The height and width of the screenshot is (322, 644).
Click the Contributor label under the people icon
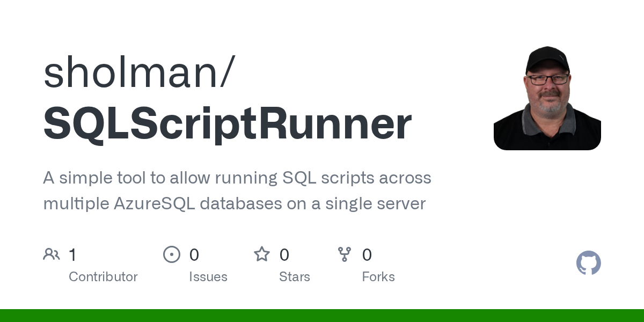point(103,277)
